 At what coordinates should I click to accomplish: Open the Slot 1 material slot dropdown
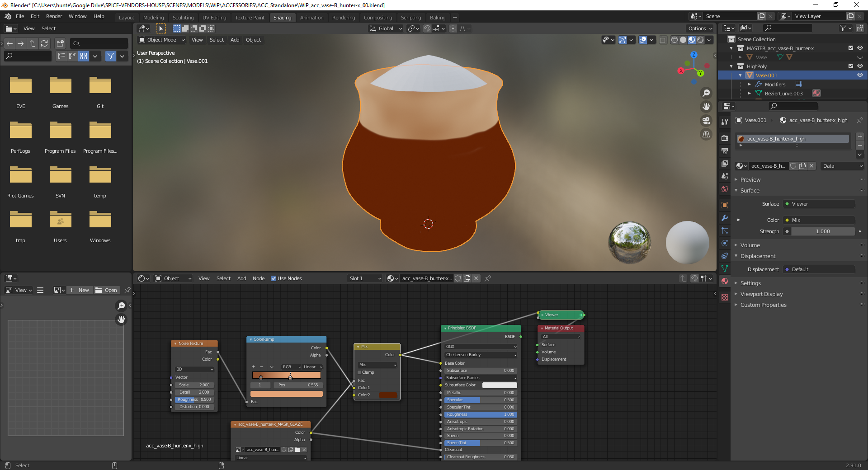click(365, 278)
